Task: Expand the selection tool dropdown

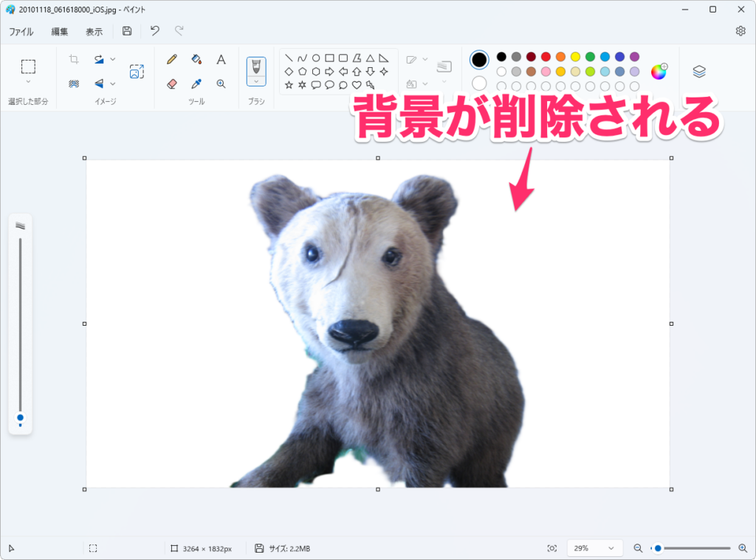Action: (x=28, y=81)
